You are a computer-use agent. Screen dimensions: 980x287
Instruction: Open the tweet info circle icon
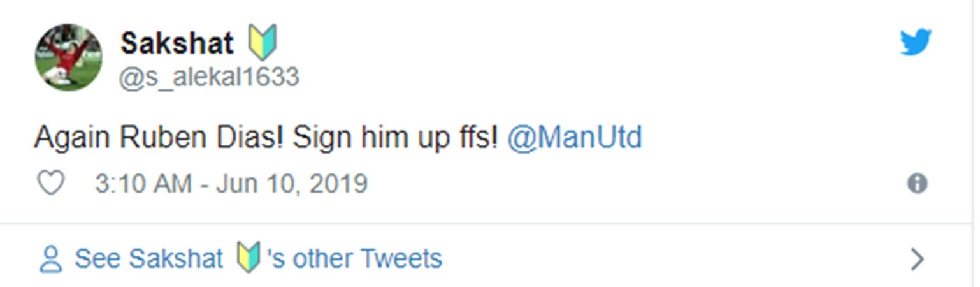point(917,184)
